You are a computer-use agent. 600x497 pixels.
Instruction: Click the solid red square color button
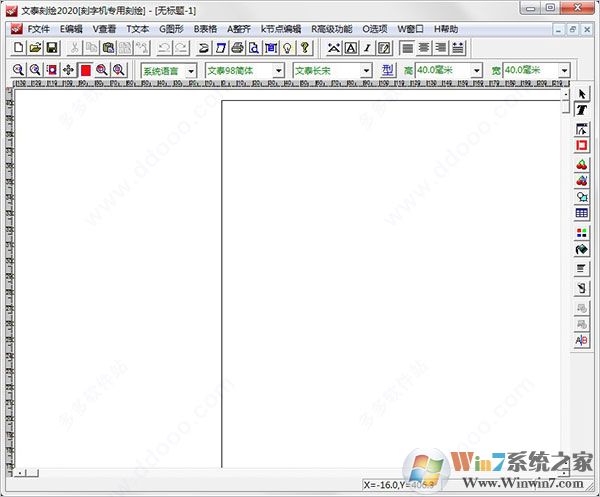[86, 70]
